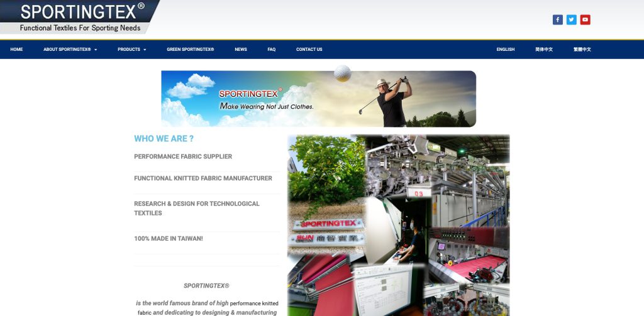
Task: Switch language to ENGLISH
Action: tap(506, 49)
